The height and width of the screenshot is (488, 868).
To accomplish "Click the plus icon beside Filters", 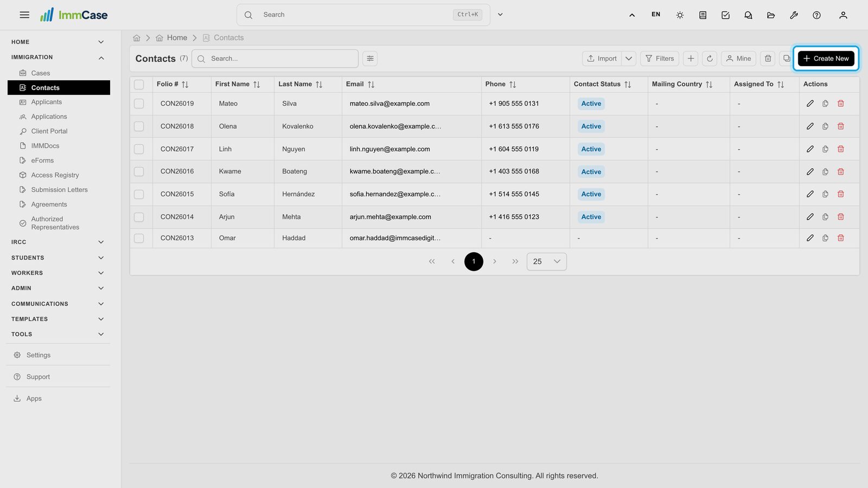I will 691,59.
